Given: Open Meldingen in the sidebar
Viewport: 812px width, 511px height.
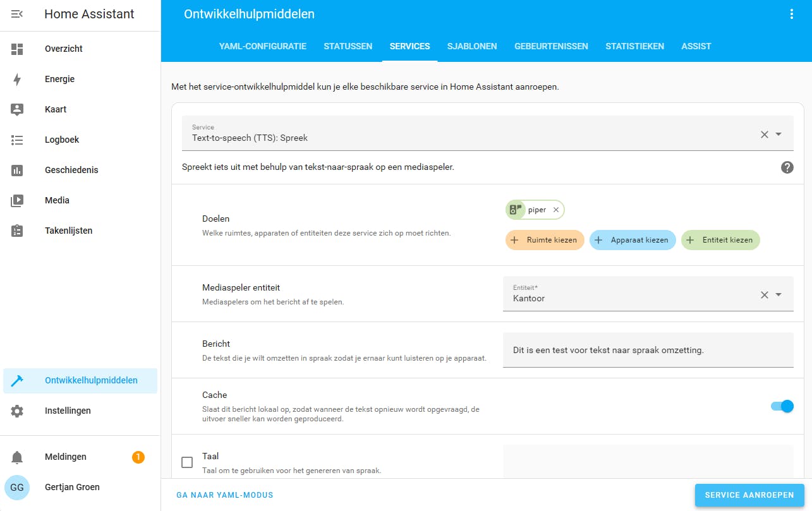Looking at the screenshot, I should [x=81, y=457].
